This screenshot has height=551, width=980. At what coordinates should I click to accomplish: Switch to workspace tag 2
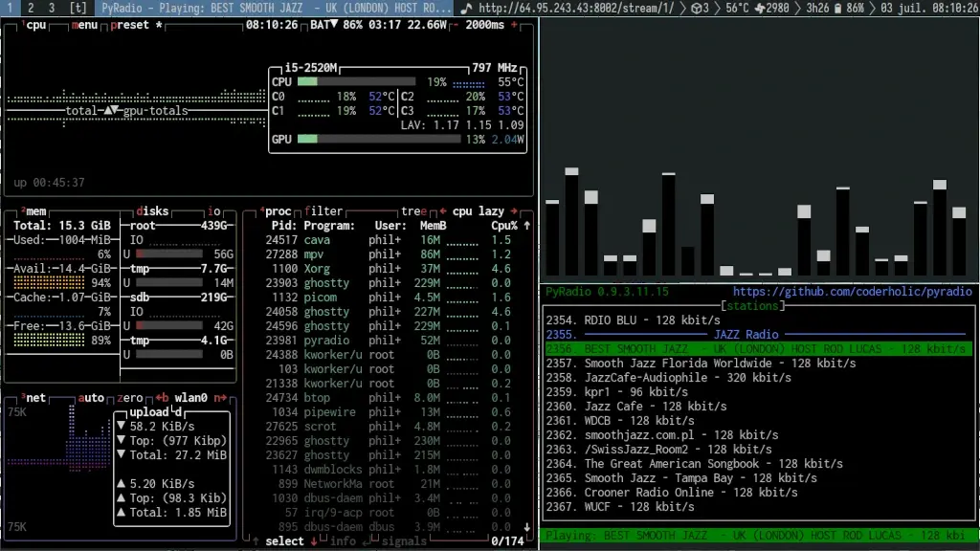31,8
